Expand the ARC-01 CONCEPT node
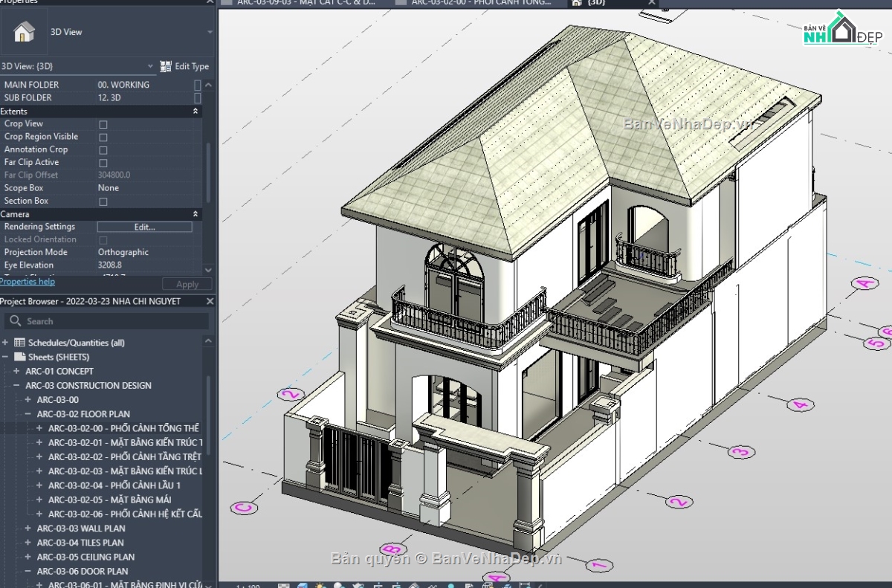 pyautogui.click(x=16, y=371)
